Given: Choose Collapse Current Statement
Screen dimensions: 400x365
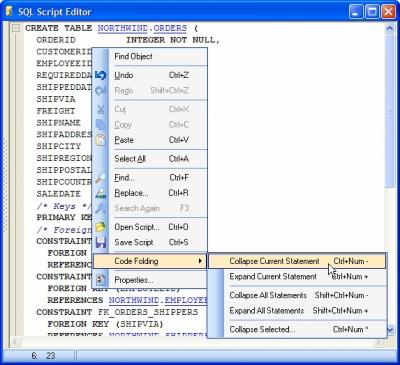Looking at the screenshot, I should point(297,261).
